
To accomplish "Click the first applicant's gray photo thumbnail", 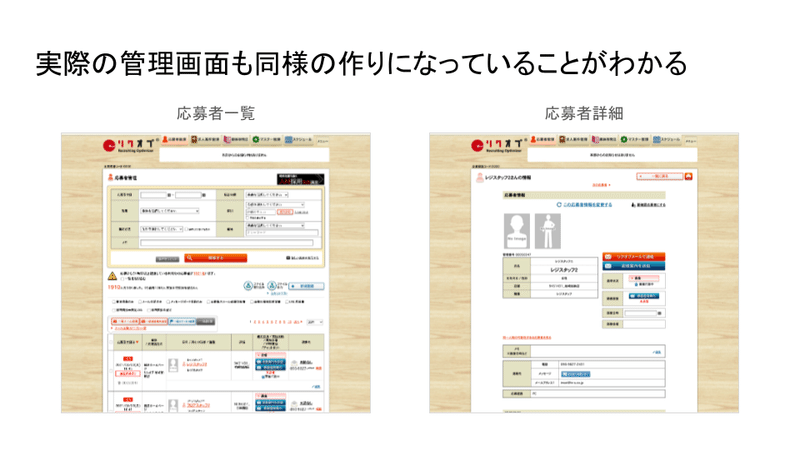I will pos(173,365).
